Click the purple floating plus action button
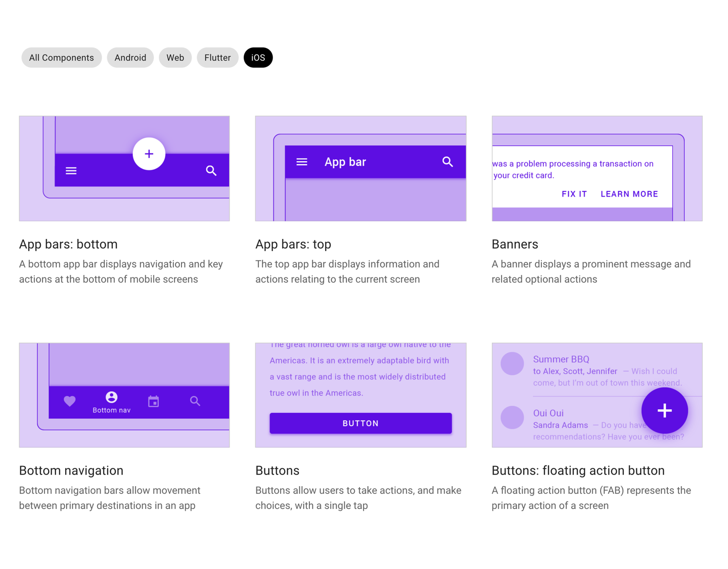Screen dimensions: 728x569 tap(664, 410)
